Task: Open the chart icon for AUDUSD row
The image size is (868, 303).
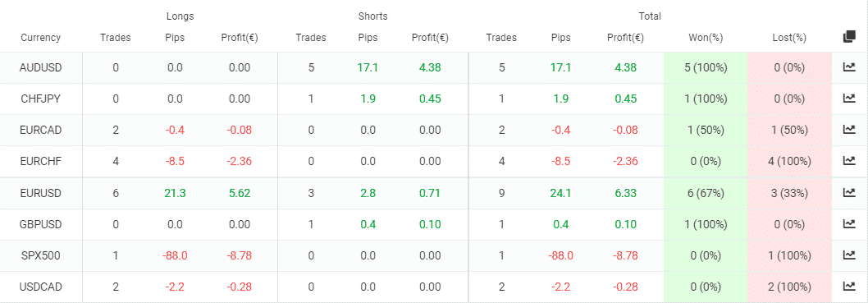Action: click(x=848, y=67)
